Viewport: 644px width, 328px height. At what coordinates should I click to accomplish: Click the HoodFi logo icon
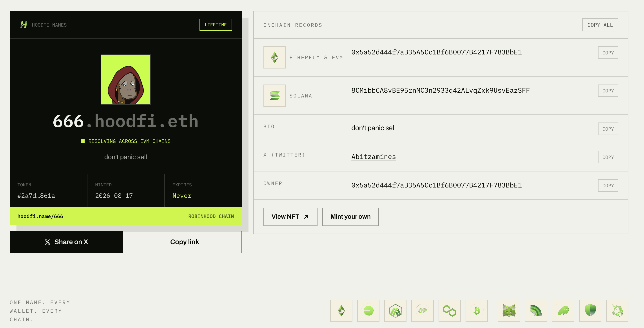click(x=24, y=25)
